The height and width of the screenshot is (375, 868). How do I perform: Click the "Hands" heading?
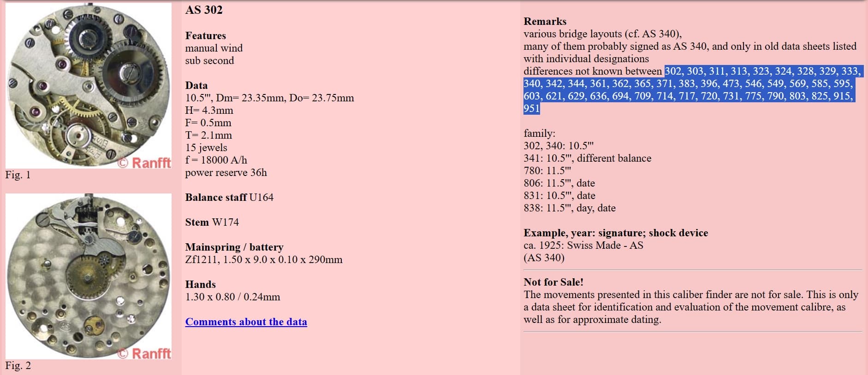[200, 284]
